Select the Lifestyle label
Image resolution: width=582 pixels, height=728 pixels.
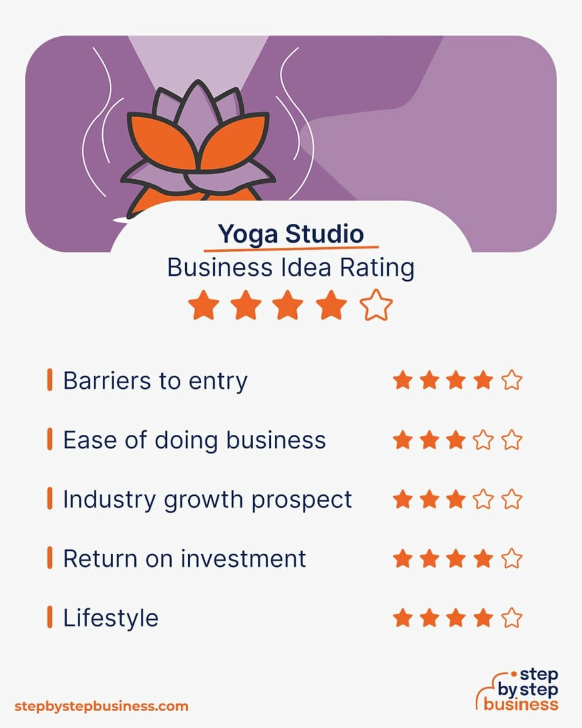coord(111,618)
